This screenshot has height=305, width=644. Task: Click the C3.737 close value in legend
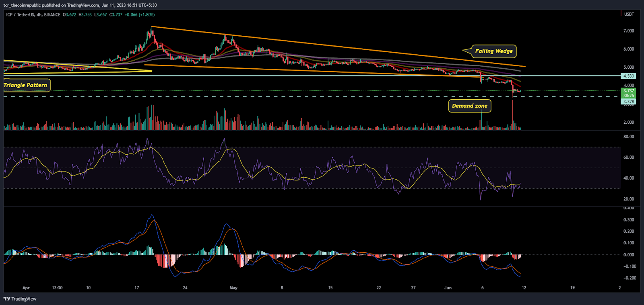(x=116, y=14)
